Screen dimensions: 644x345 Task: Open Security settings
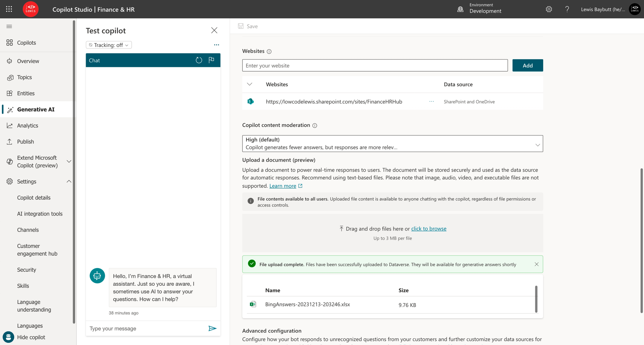pyautogui.click(x=27, y=270)
